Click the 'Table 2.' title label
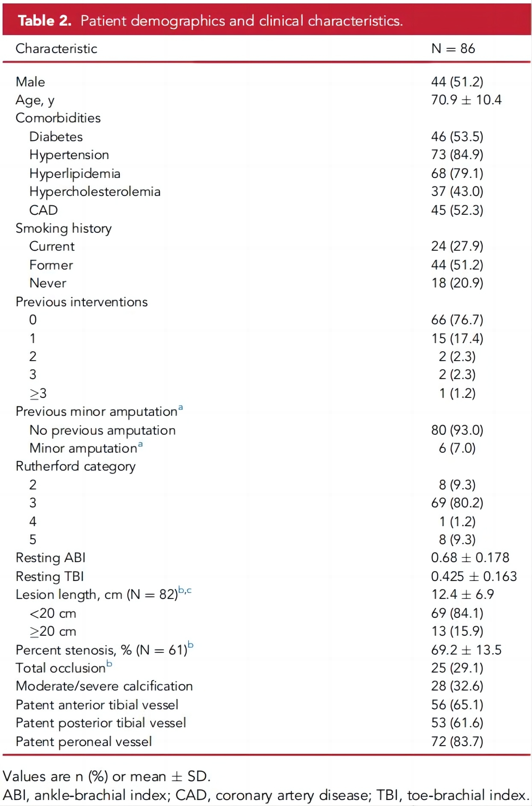This screenshot has height=806, width=532. tap(44, 21)
